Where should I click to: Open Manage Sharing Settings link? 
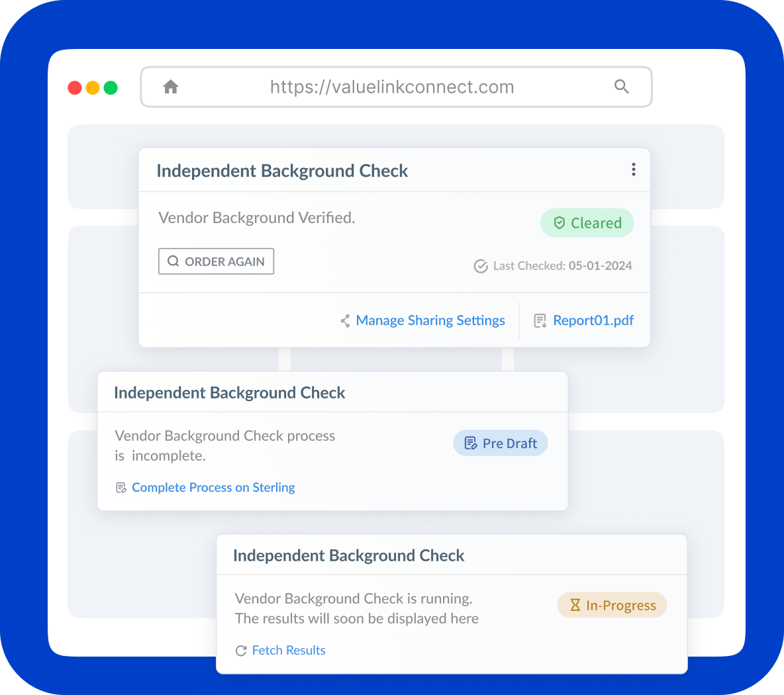[x=430, y=320]
